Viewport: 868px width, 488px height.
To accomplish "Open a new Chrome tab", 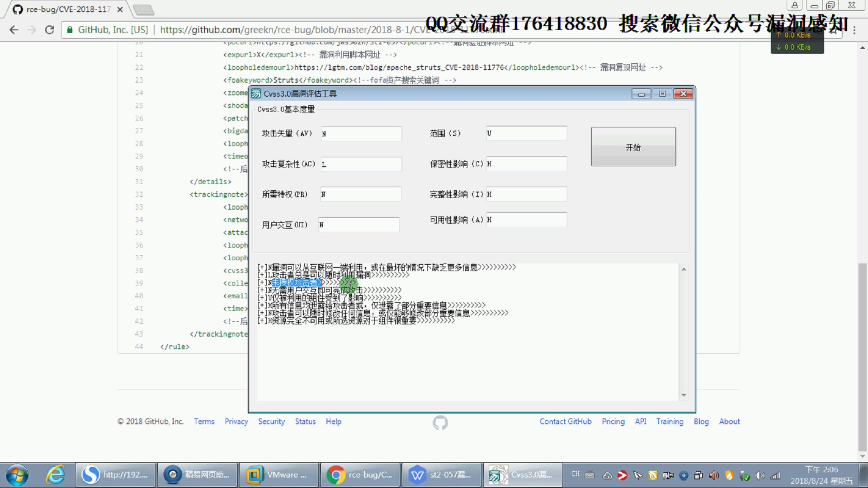I will point(144,9).
